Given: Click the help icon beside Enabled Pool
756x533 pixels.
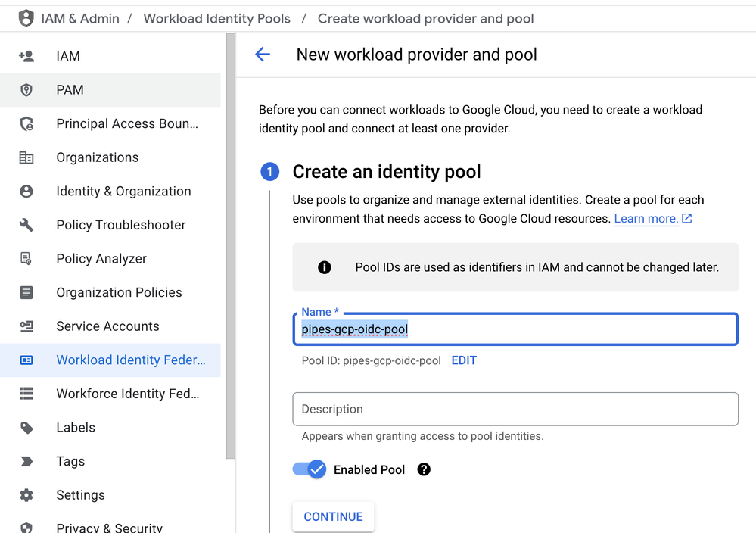Looking at the screenshot, I should pos(424,469).
